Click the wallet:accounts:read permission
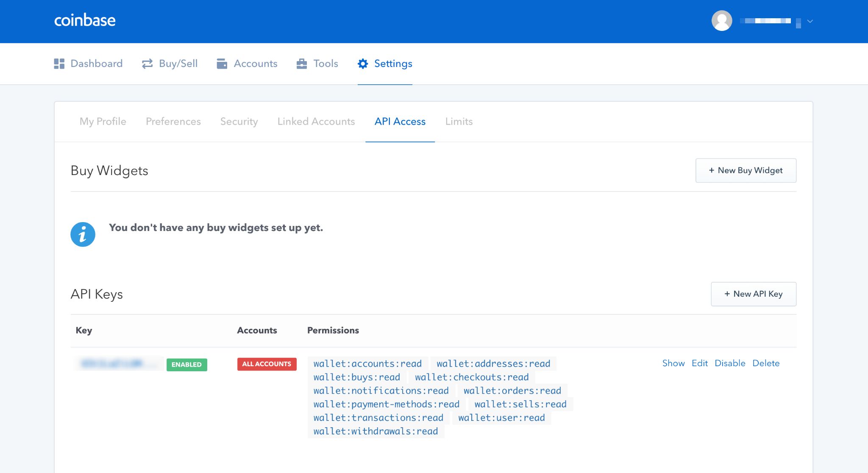868x473 pixels. coord(367,364)
